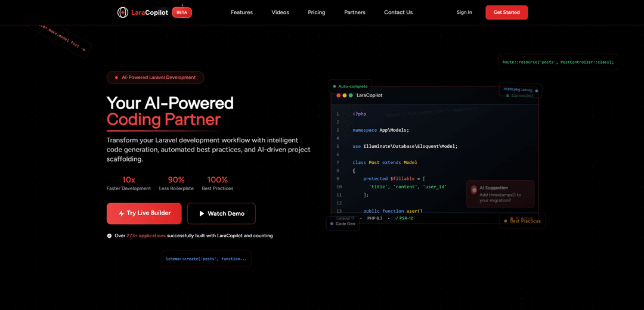644x310 pixels.
Task: Click the namespace App\Models; code line
Action: [380, 130]
